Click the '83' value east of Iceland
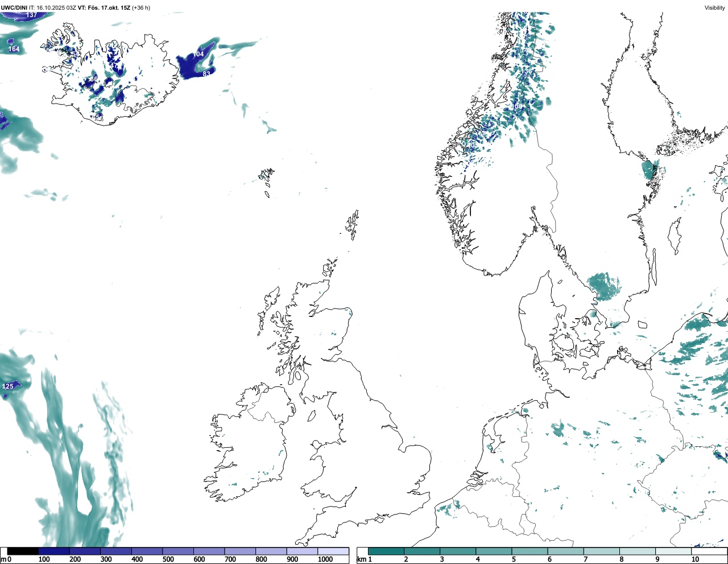Image resolution: width=728 pixels, height=564 pixels. coord(206,74)
